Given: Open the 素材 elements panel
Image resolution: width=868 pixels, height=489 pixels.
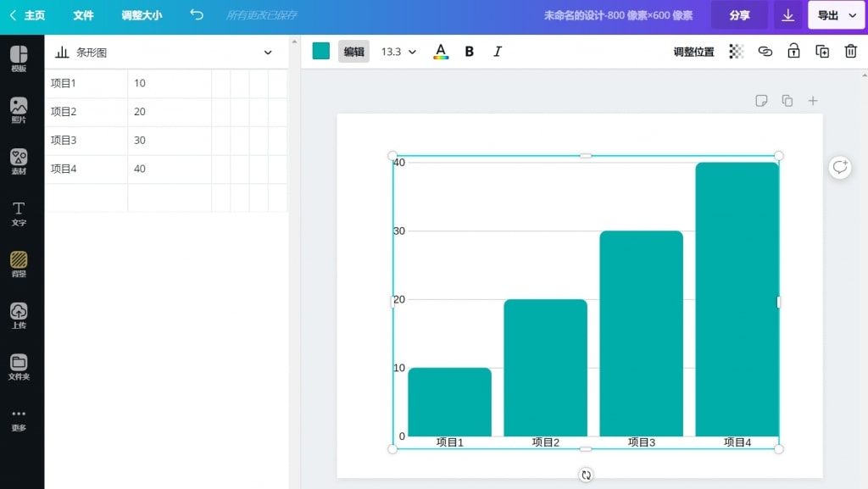Looking at the screenshot, I should (19, 161).
